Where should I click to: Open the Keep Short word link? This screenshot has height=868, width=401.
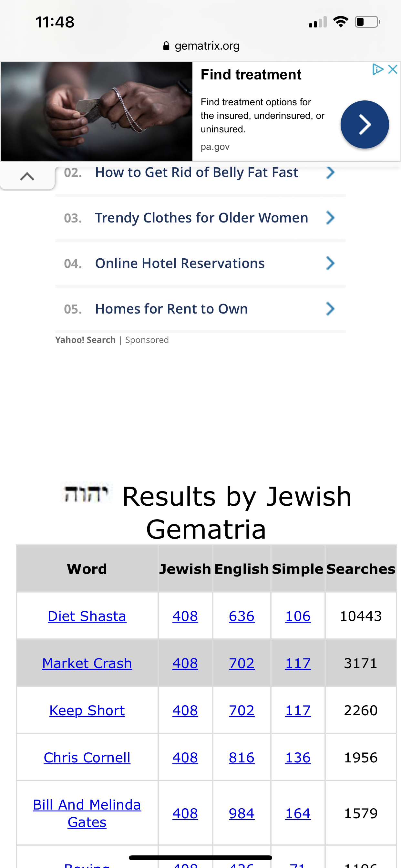pyautogui.click(x=87, y=711)
